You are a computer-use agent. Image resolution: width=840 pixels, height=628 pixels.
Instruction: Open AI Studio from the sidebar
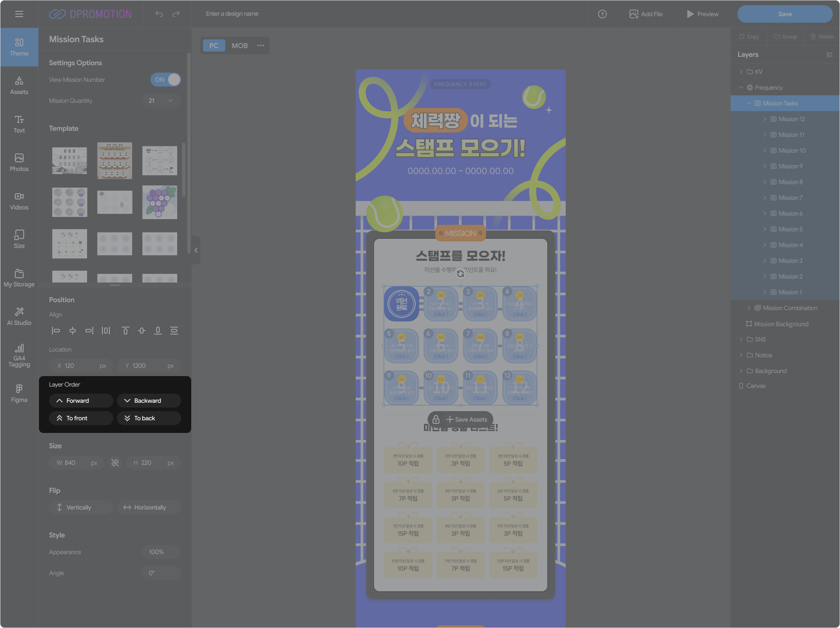tap(19, 317)
